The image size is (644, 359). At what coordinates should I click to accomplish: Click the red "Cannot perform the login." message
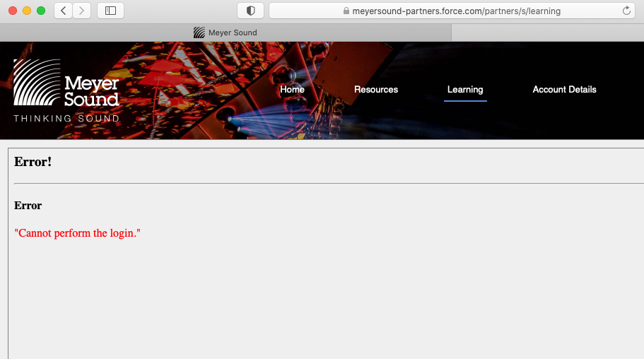coord(77,233)
